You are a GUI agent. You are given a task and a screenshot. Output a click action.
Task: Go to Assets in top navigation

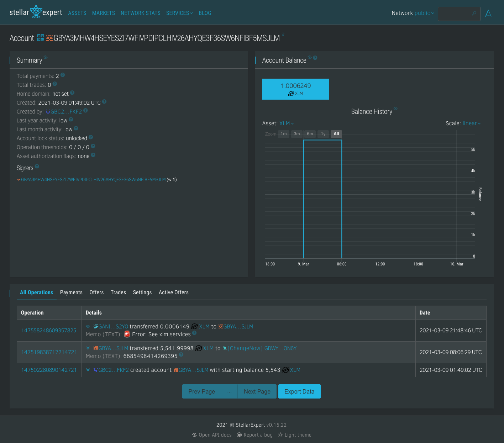[x=77, y=13]
